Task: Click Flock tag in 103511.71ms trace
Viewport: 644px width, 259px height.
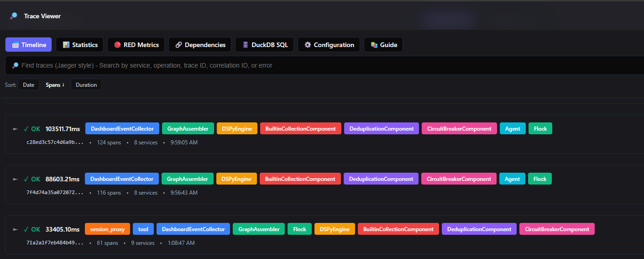Action: (x=540, y=129)
